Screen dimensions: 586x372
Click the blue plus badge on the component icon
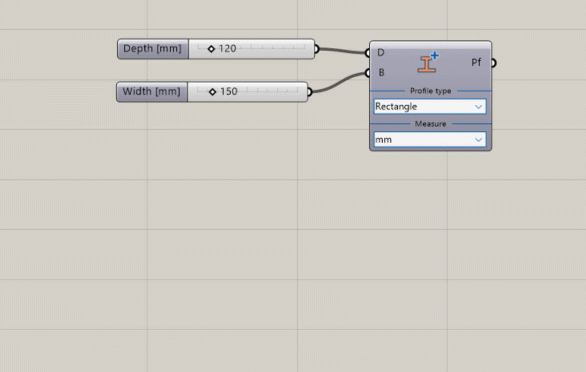[x=434, y=56]
